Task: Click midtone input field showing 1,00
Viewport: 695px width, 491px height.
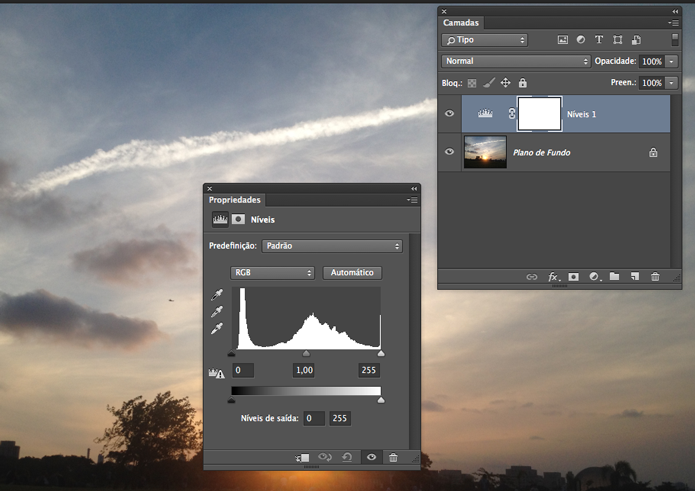Action: 304,370
